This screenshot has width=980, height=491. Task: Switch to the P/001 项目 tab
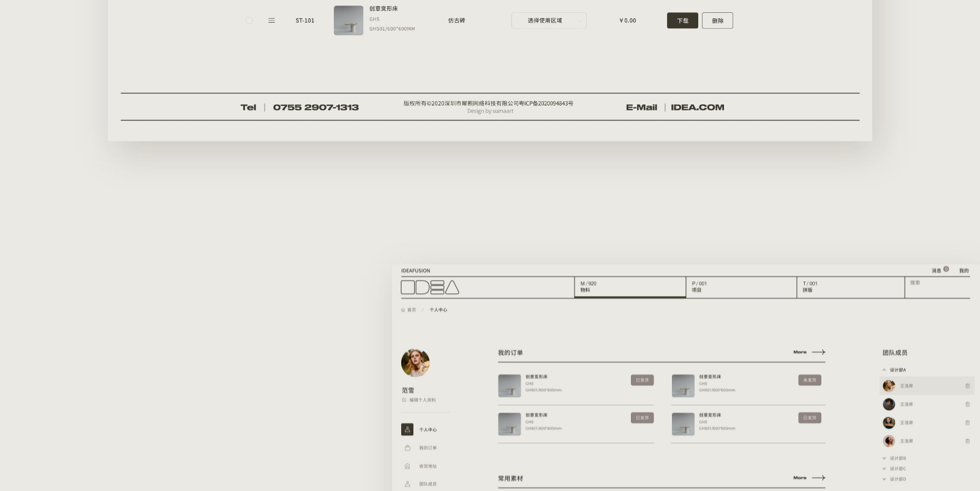pos(740,287)
